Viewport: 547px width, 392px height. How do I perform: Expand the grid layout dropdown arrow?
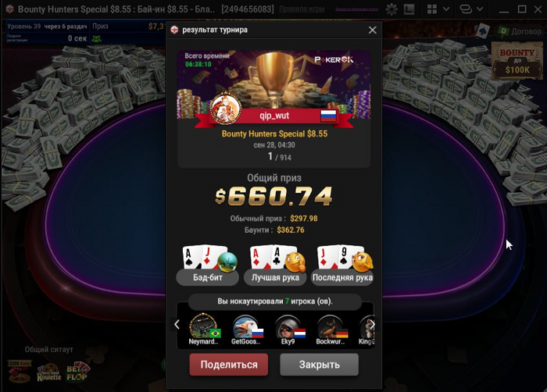click(x=446, y=9)
